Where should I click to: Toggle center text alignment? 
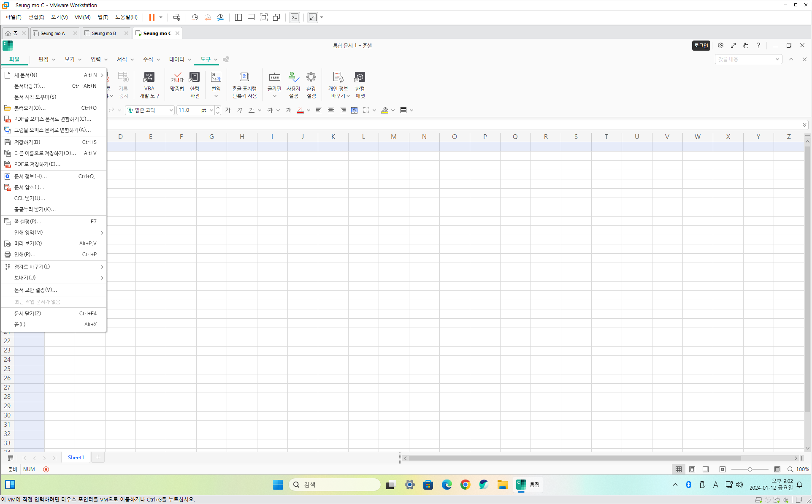pos(331,110)
